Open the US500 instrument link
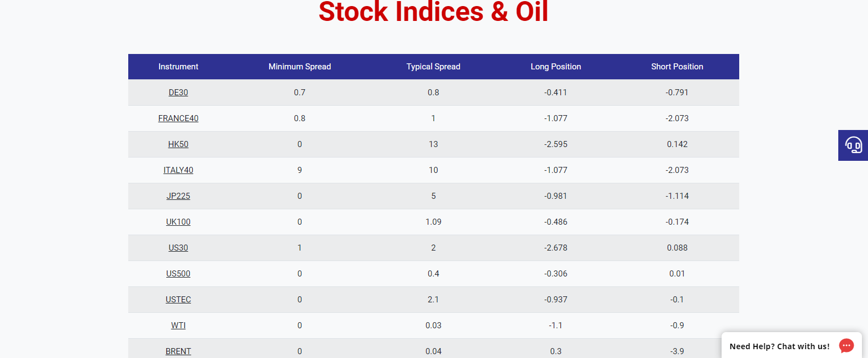The width and height of the screenshot is (868, 358). (x=178, y=274)
